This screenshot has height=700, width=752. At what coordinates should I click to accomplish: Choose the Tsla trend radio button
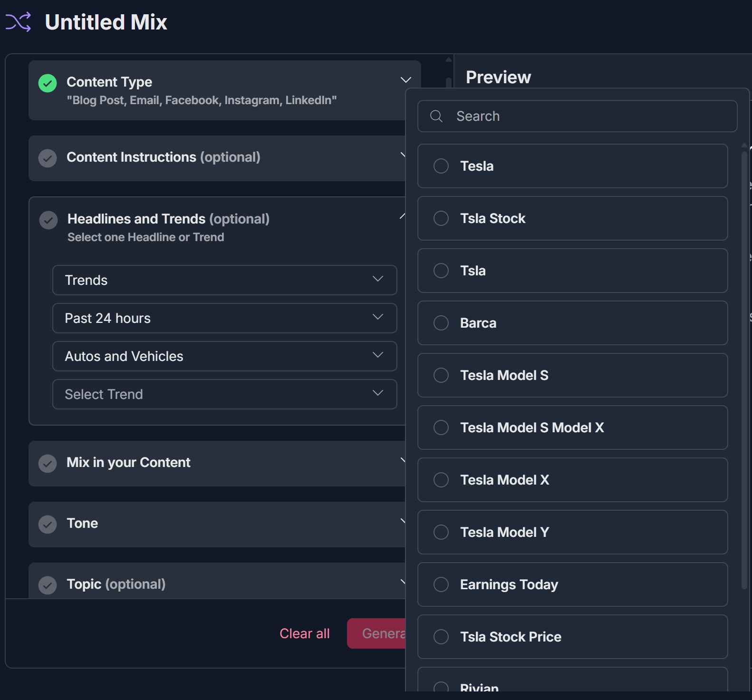click(x=441, y=271)
